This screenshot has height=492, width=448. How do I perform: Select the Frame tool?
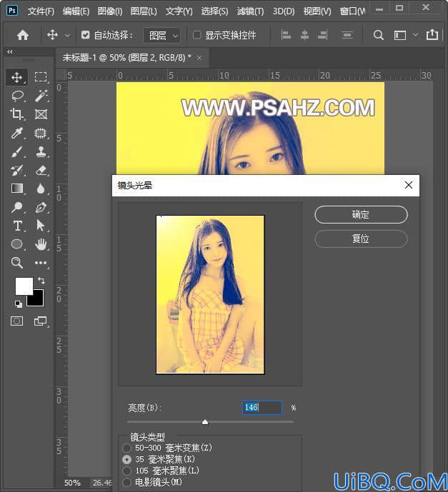pos(41,114)
